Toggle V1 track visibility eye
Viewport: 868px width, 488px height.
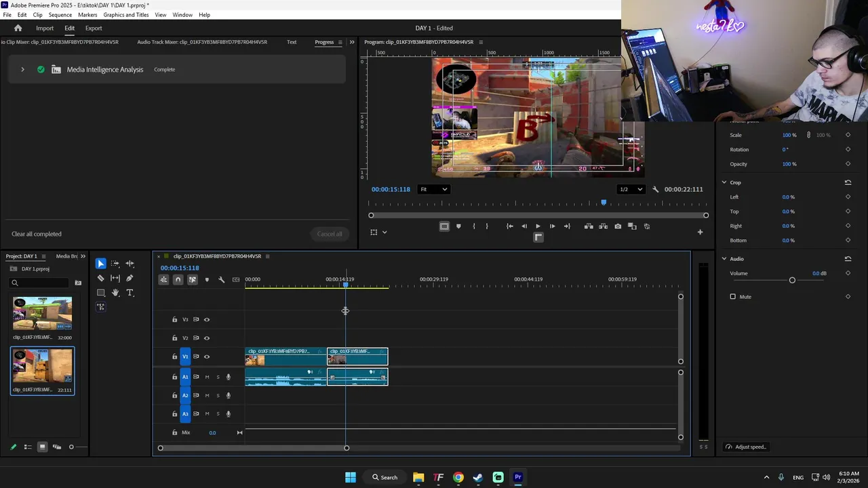(x=207, y=357)
